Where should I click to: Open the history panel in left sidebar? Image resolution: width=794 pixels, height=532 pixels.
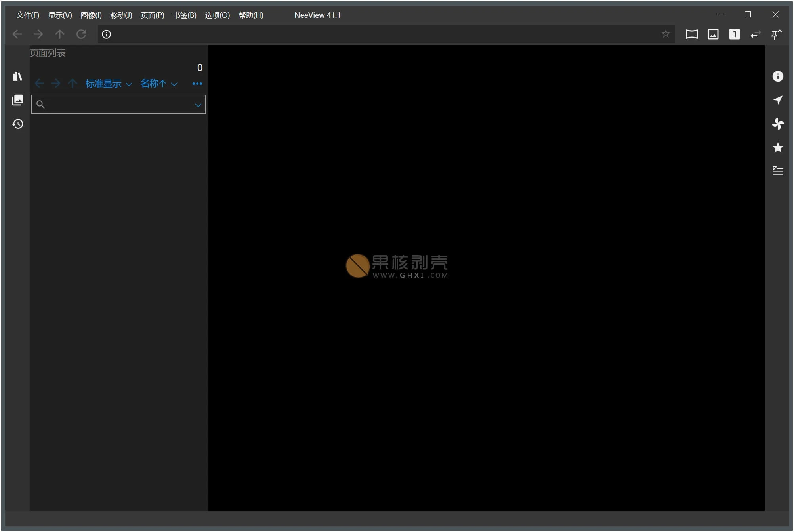point(17,124)
